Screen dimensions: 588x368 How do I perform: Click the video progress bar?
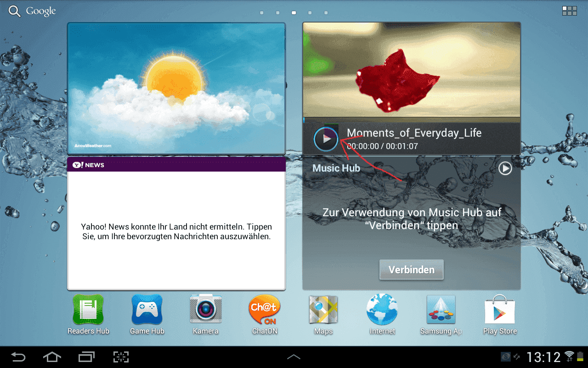412,120
